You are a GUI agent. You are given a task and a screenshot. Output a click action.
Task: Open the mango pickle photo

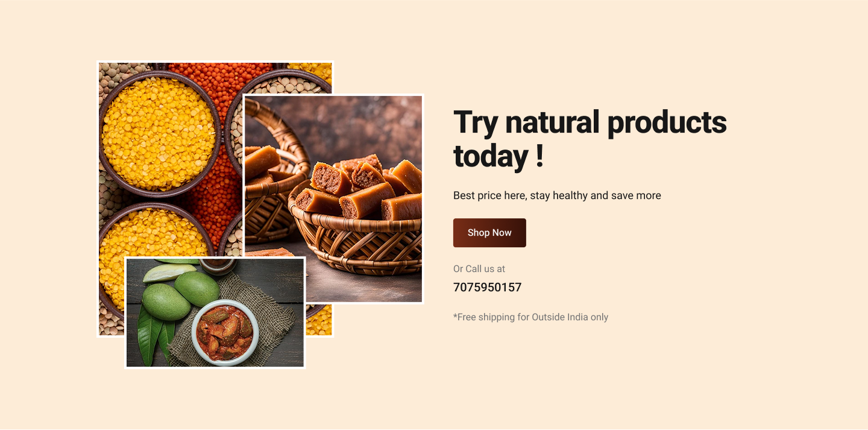(215, 312)
